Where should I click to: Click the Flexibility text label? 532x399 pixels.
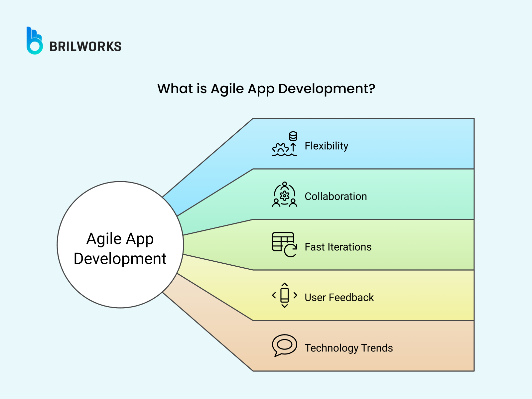click(x=327, y=146)
